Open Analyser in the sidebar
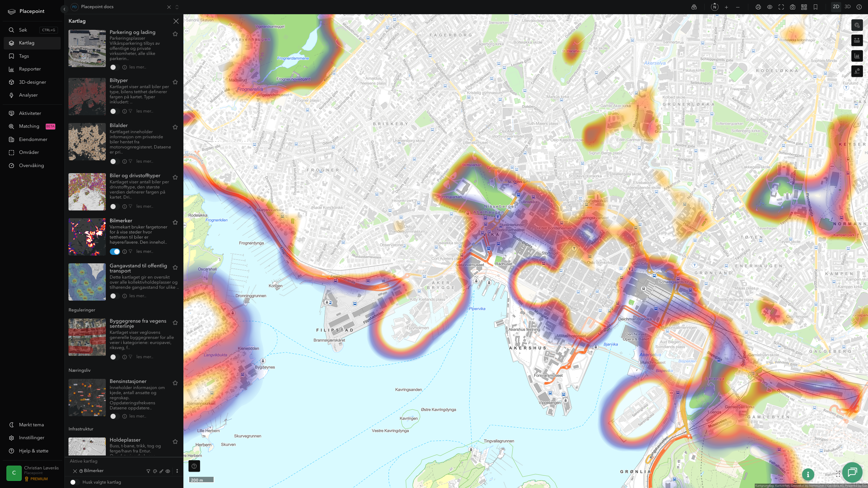Viewport: 868px width, 488px height. (x=32, y=95)
